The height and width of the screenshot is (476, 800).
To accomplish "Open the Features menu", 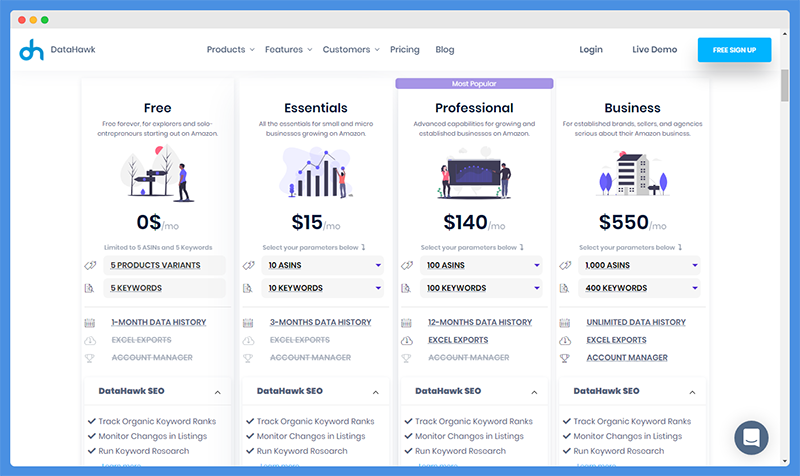I will point(288,49).
